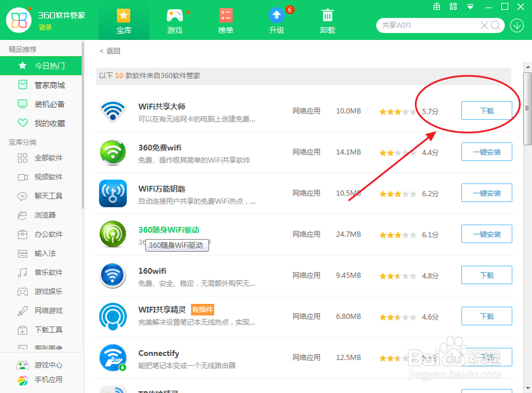Select 网络游戏 category
Viewport: 532px width, 393px height.
(41, 311)
